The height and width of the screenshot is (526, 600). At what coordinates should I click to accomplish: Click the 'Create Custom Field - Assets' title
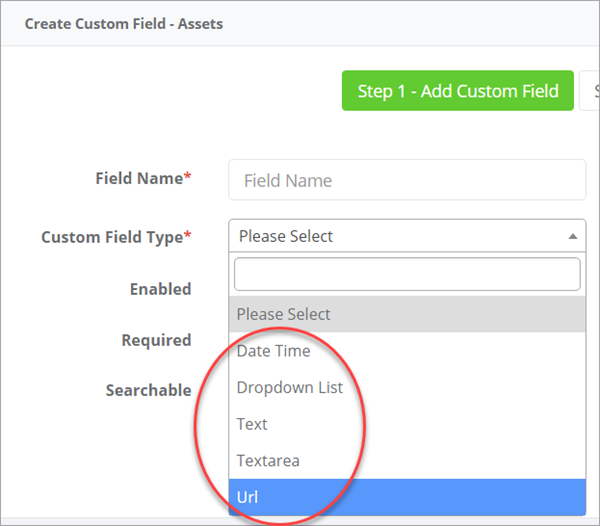coord(124,23)
